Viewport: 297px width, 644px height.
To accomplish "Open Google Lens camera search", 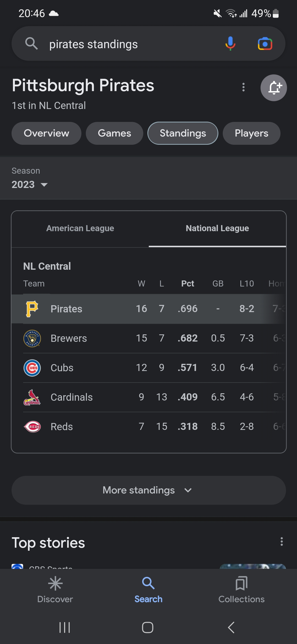I will (x=265, y=44).
